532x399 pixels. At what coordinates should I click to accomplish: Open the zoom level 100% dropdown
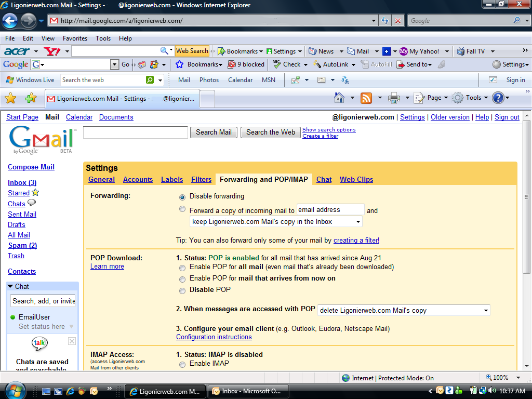tap(518, 378)
